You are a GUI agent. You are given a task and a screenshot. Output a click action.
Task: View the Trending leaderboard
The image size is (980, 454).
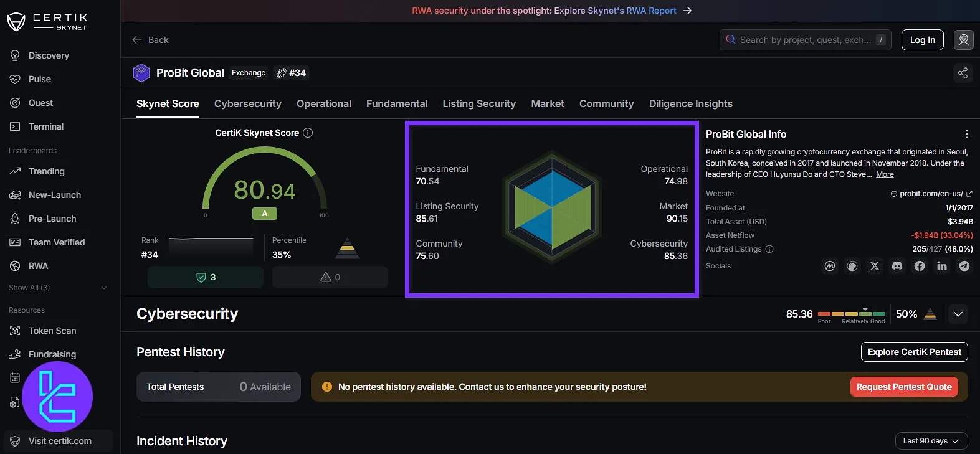tap(47, 171)
